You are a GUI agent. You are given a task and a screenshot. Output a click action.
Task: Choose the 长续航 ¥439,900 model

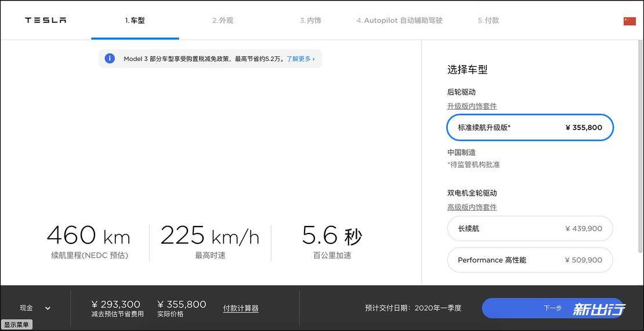[530, 228]
